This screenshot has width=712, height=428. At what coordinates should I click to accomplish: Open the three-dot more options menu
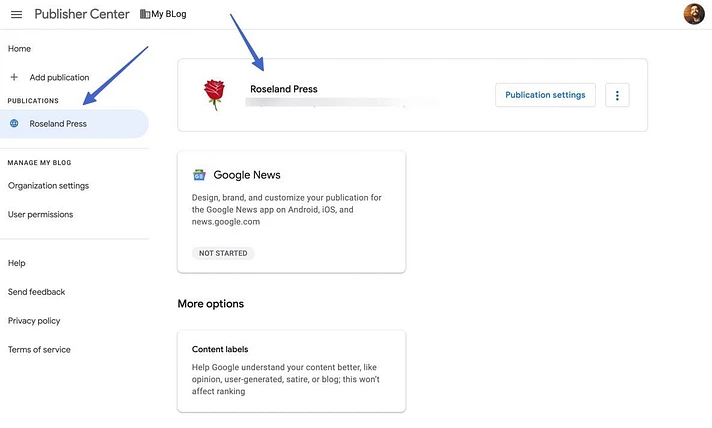click(617, 95)
